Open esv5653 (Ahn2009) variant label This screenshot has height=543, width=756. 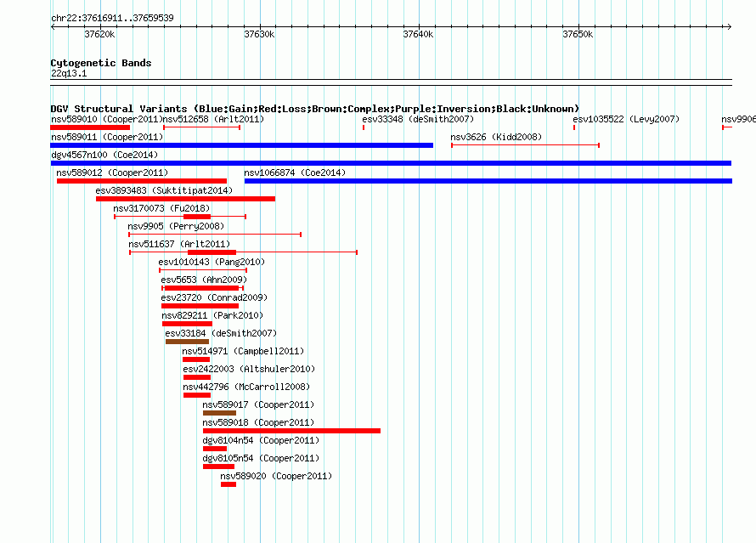pos(204,280)
